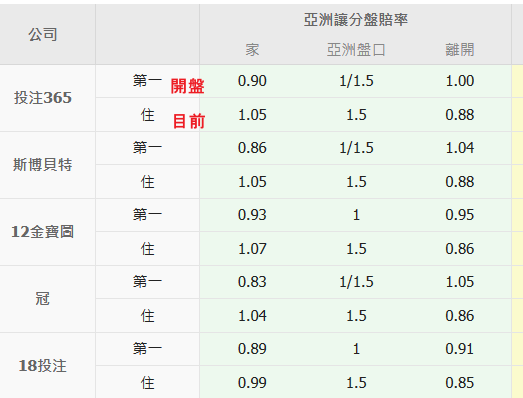This screenshot has height=398, width=523.
Task: Open the 斯博貝特 company link
Action: 43,165
